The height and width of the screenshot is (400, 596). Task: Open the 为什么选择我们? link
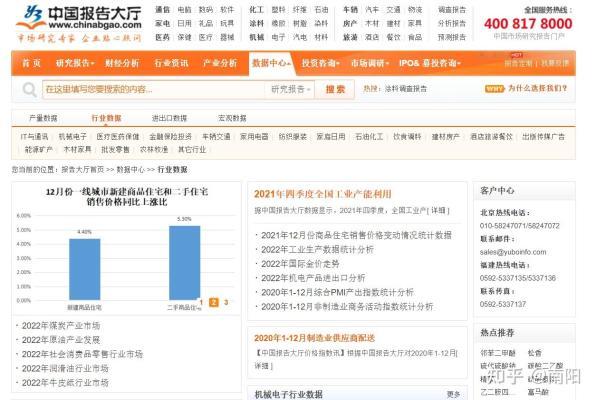537,88
